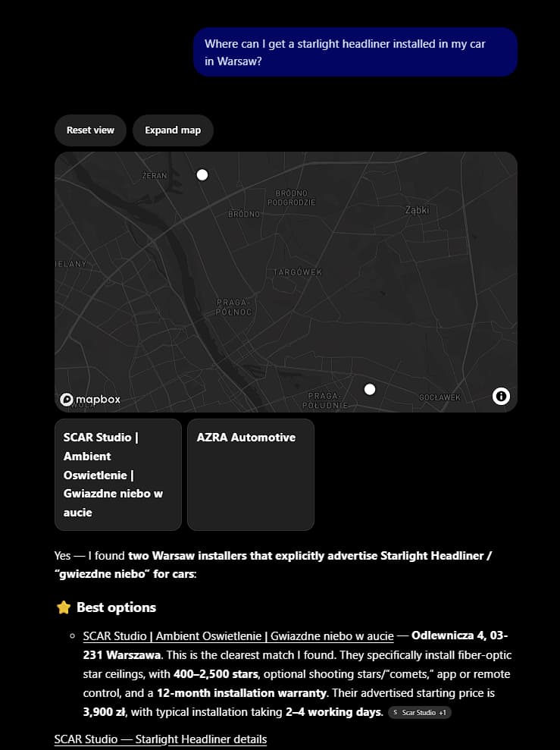The height and width of the screenshot is (750, 560).
Task: Click the TARGÓWEK district label on map
Action: (297, 272)
